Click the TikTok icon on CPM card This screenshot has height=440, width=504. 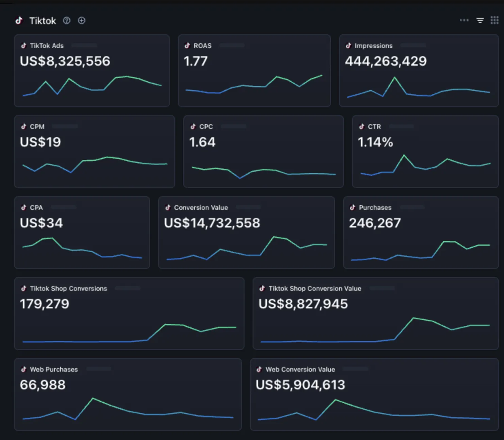click(24, 126)
